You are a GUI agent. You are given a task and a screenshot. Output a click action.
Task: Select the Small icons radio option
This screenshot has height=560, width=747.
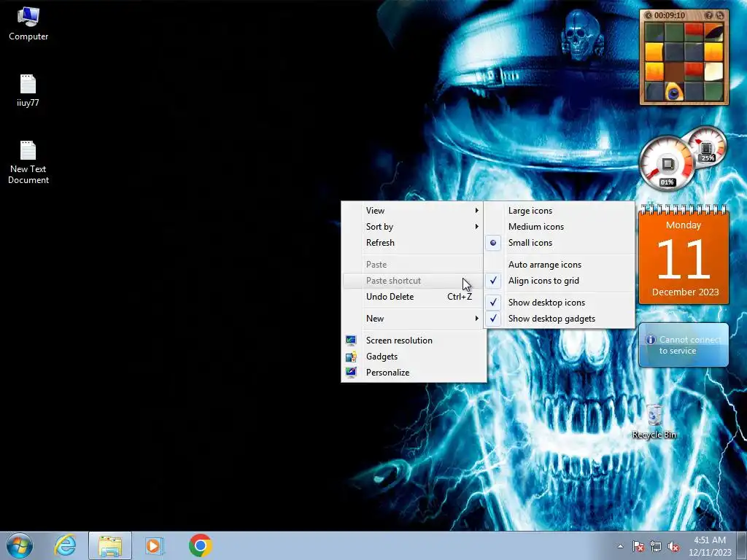[493, 243]
